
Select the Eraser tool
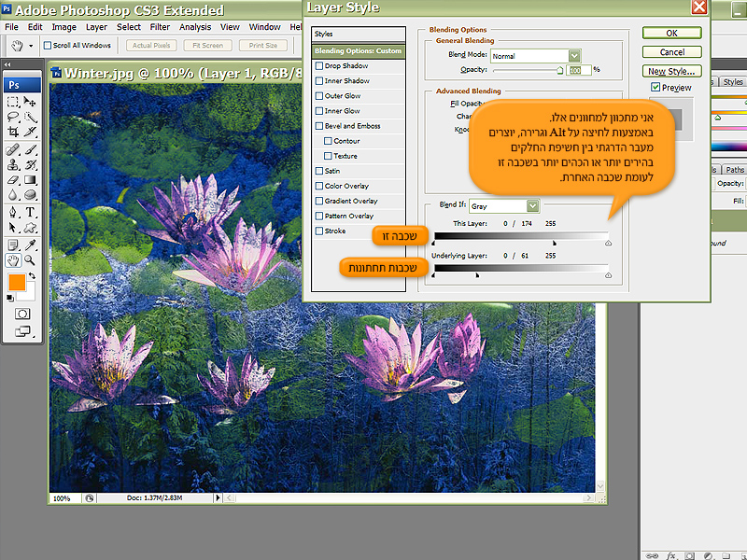tap(13, 180)
